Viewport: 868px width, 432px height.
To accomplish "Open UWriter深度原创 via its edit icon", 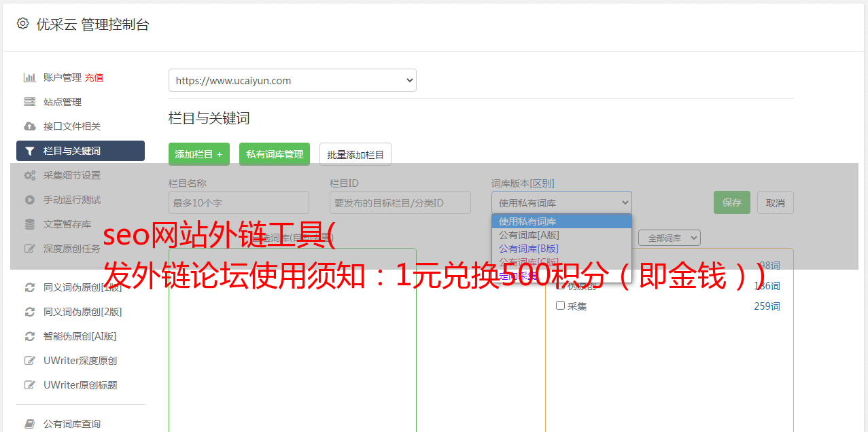I will (x=29, y=361).
